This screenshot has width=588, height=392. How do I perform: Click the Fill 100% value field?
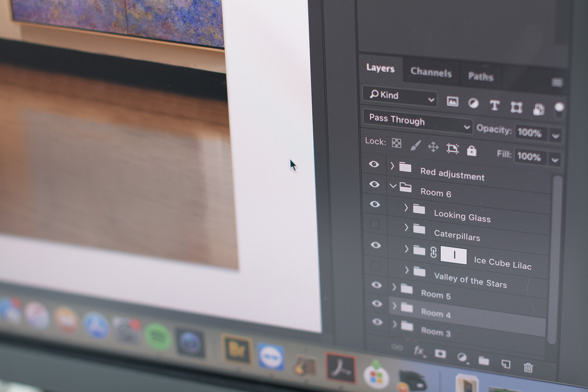(x=530, y=157)
